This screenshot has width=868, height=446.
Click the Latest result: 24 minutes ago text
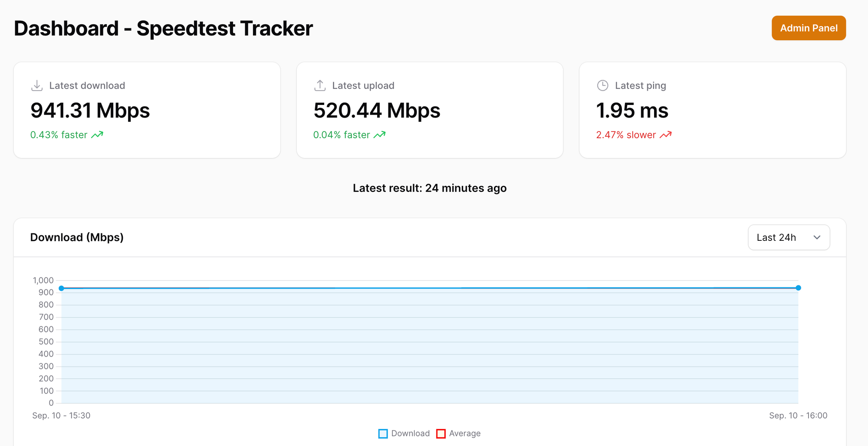coord(430,188)
